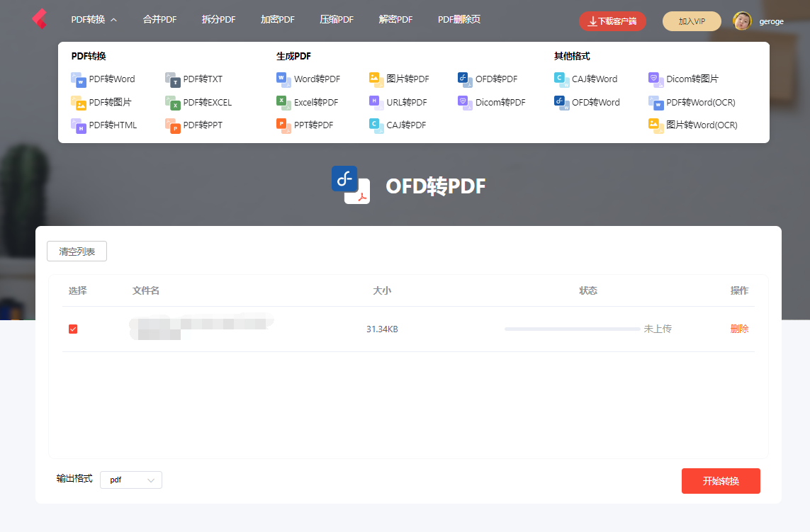810x532 pixels.
Task: Click the 开始转换 button
Action: (x=721, y=480)
